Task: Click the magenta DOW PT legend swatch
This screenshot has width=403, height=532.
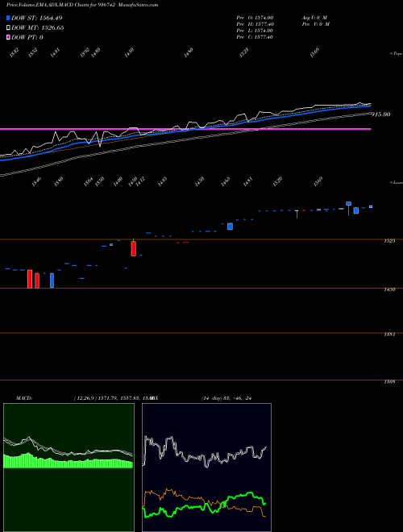Action: (x=8, y=37)
